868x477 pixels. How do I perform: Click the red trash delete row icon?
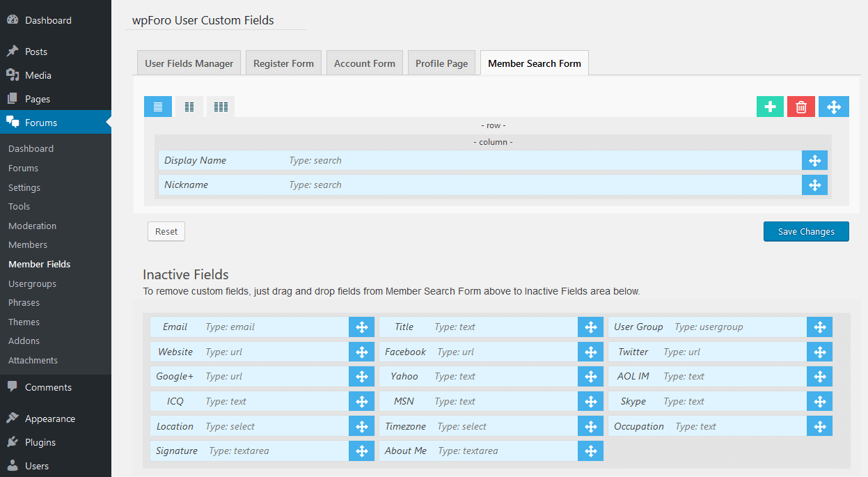pos(801,107)
